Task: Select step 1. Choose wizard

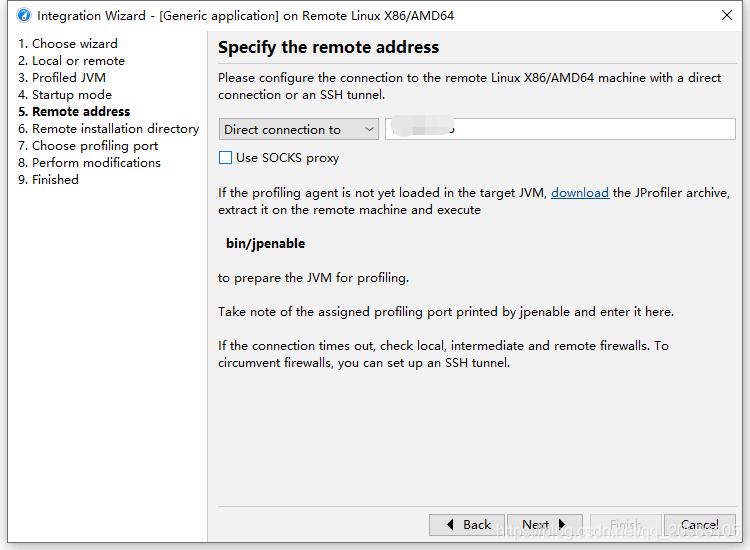Action: (x=67, y=44)
